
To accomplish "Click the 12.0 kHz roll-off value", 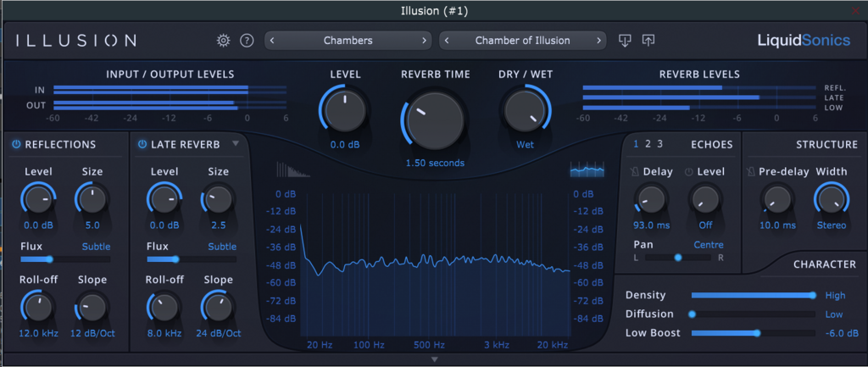I will [x=39, y=334].
